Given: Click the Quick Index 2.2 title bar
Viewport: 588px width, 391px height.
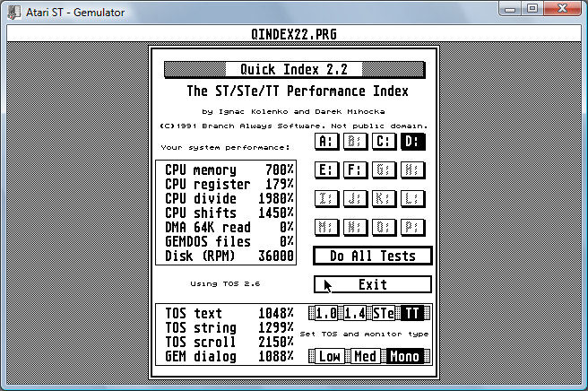Looking at the screenshot, I should pos(294,70).
